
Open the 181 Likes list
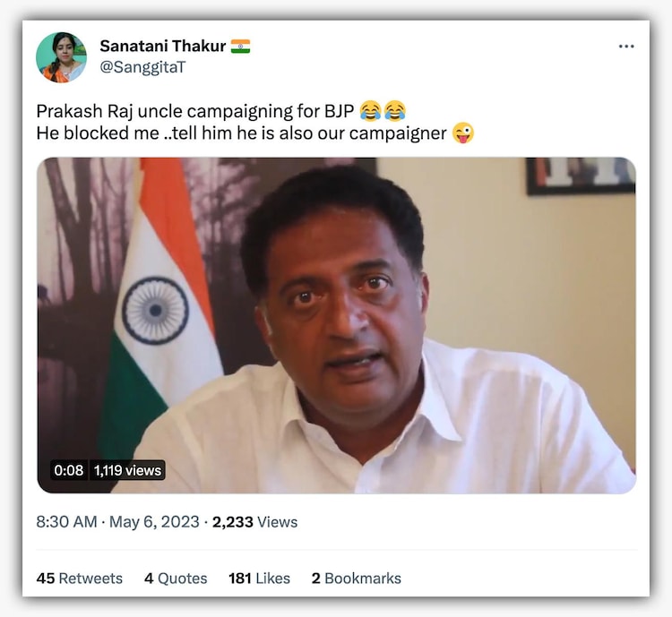click(259, 578)
